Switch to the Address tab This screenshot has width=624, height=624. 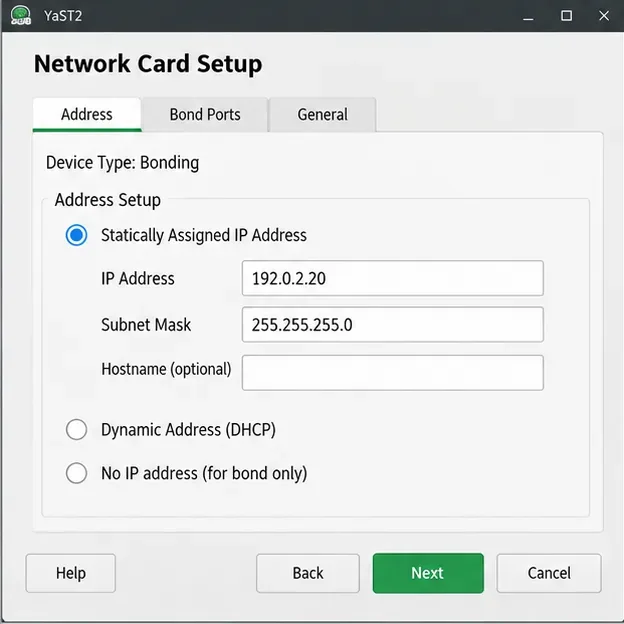[x=87, y=115]
